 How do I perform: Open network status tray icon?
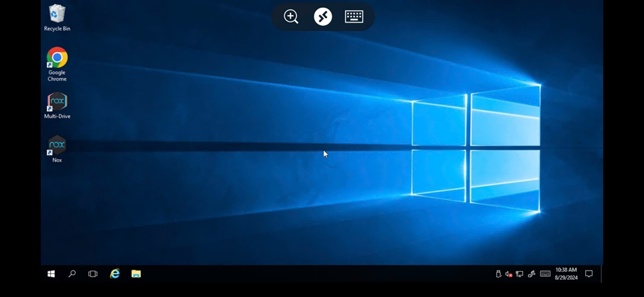coord(520,274)
